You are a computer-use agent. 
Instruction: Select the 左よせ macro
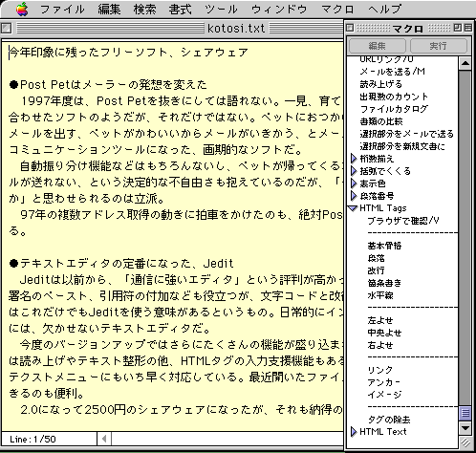pyautogui.click(x=380, y=320)
